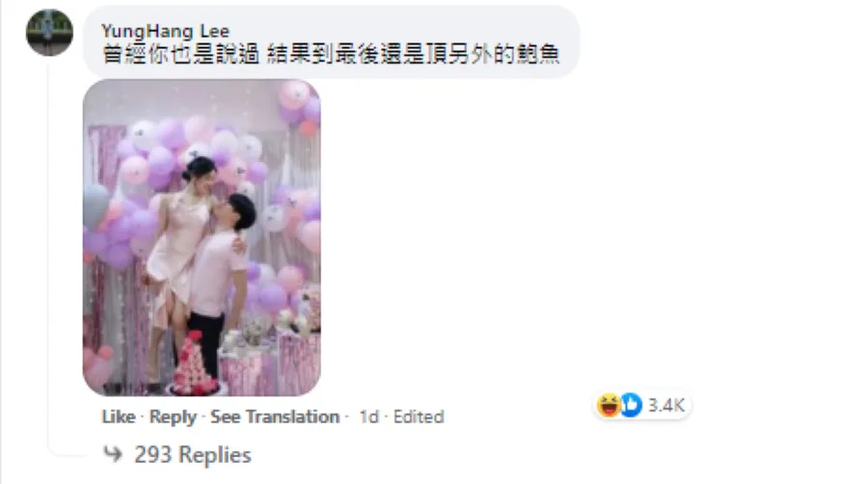Click the curved arrow beside 293 Replies
This screenshot has height=484, width=868.
pyautogui.click(x=113, y=454)
